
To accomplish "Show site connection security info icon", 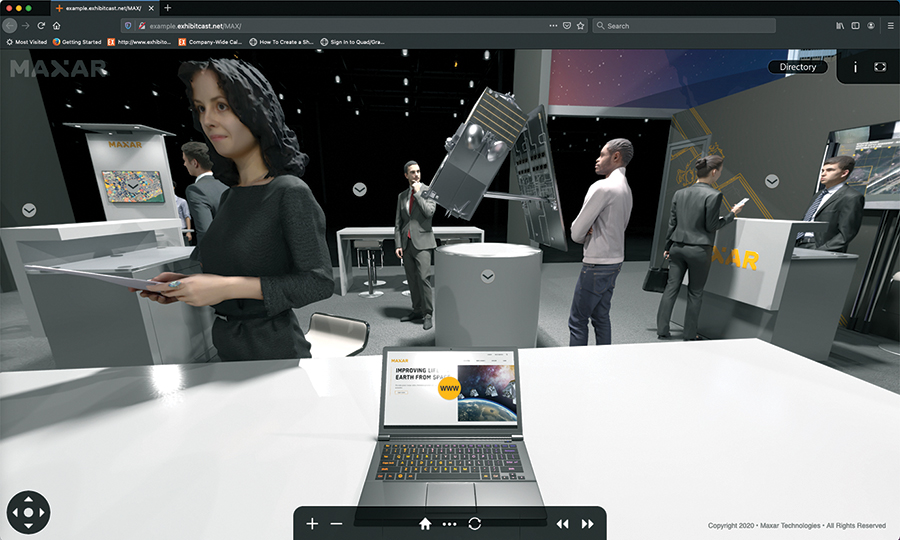I will click(141, 26).
